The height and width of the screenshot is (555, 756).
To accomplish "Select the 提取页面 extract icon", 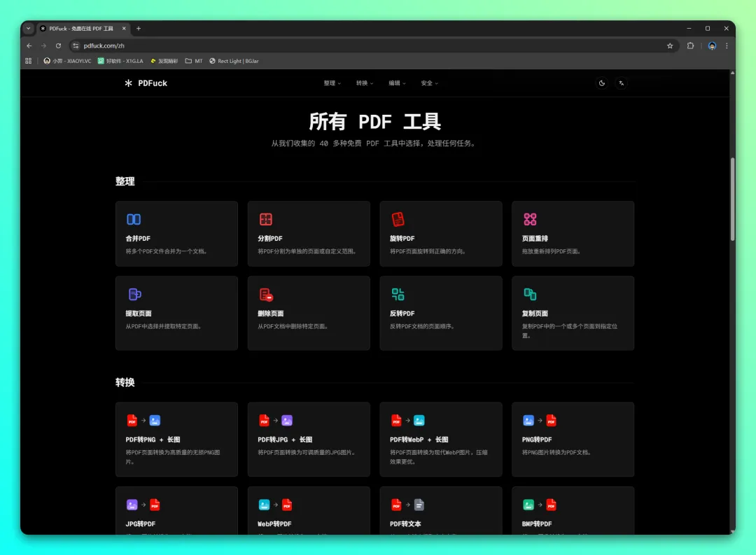I will coord(134,294).
